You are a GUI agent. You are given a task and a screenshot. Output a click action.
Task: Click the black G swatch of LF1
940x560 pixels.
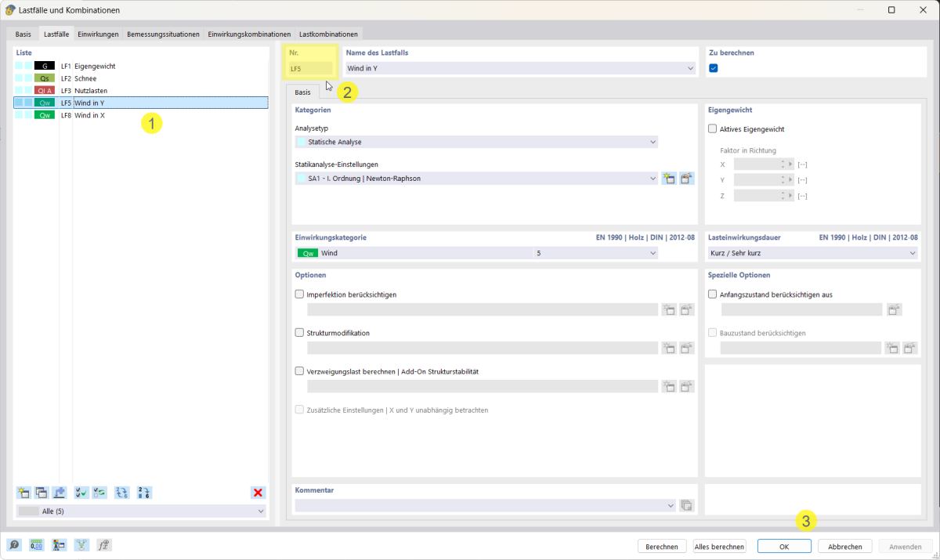pos(45,67)
